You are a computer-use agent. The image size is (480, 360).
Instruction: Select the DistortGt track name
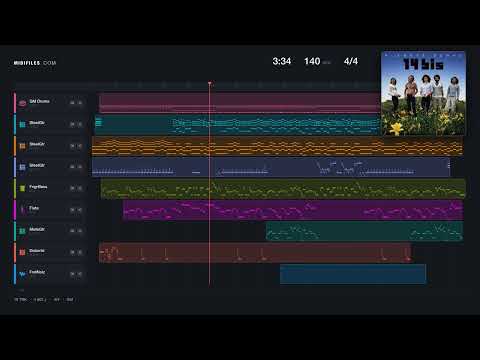coord(37,251)
